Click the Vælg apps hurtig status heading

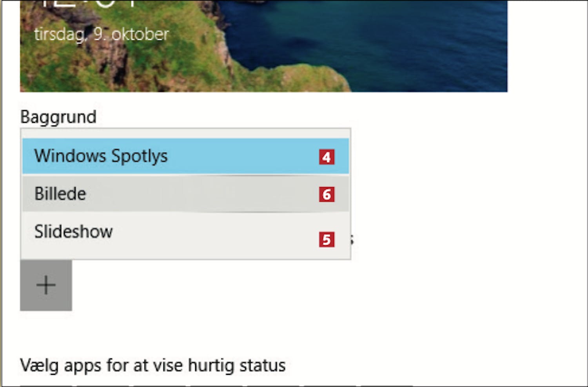pyautogui.click(x=153, y=365)
